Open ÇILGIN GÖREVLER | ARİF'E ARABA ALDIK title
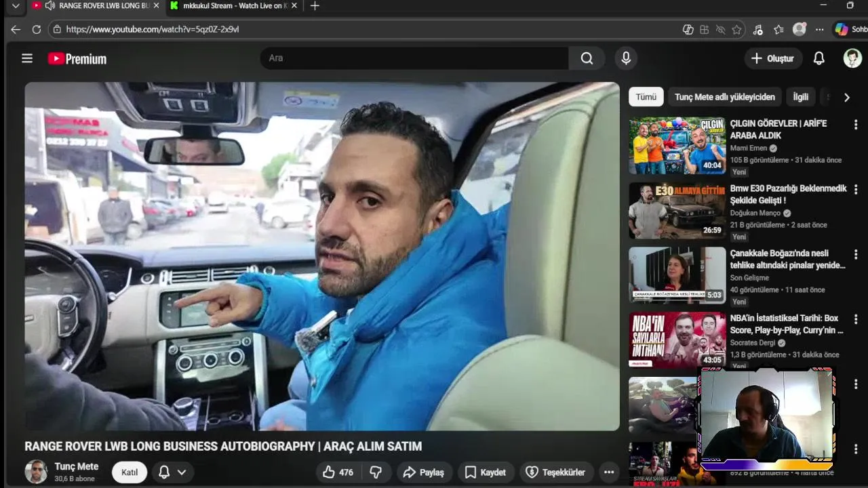Screen dimensions: 868x488 coord(778,129)
